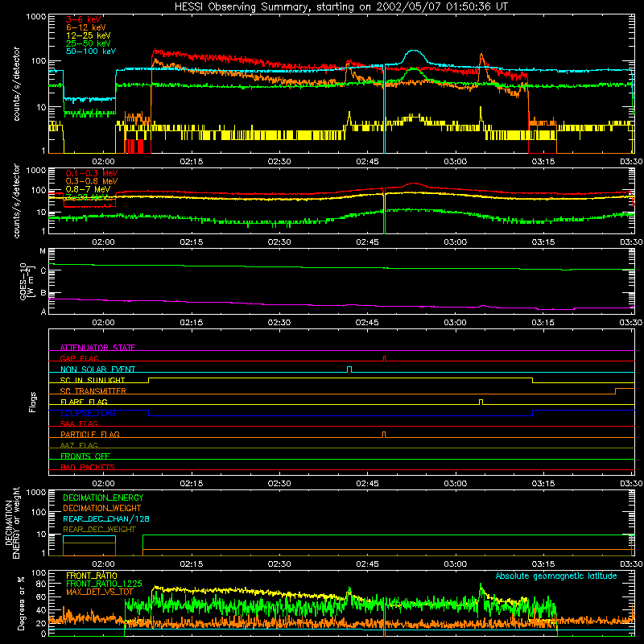Select the SC_TRANSMITTER flag label
Image resolution: width=644 pixels, height=644 pixels.
tap(93, 391)
